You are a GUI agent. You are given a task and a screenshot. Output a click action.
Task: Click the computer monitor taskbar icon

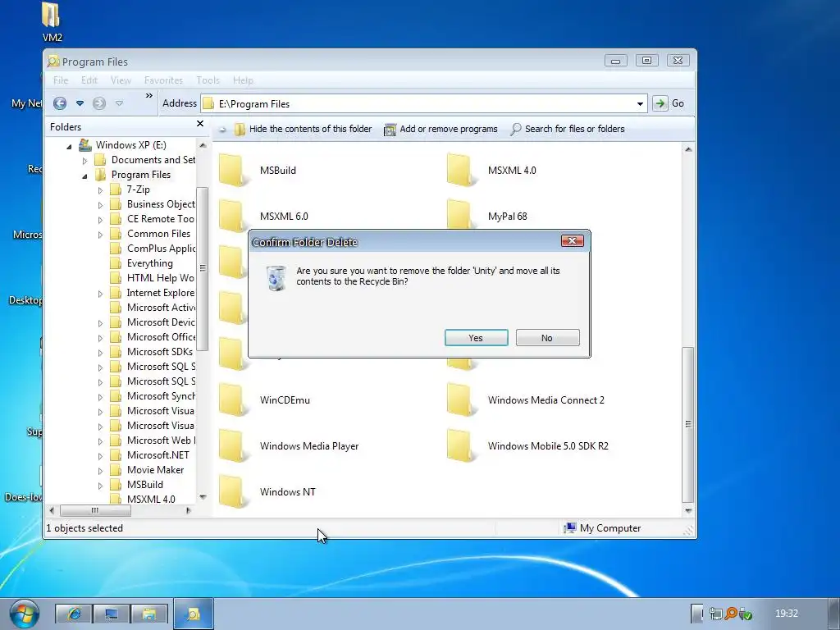click(x=112, y=614)
